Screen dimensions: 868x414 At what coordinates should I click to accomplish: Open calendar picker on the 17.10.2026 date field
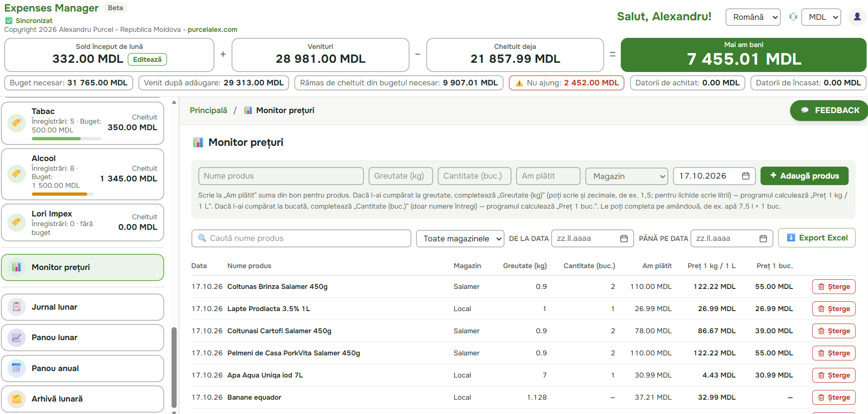745,176
